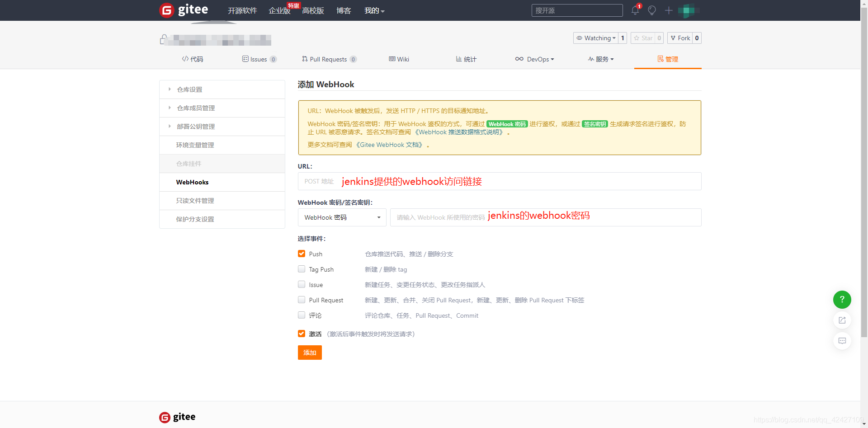Viewport: 868px width, 428px height.
Task: Click the green 签名密钥 label badge
Action: (x=594, y=124)
